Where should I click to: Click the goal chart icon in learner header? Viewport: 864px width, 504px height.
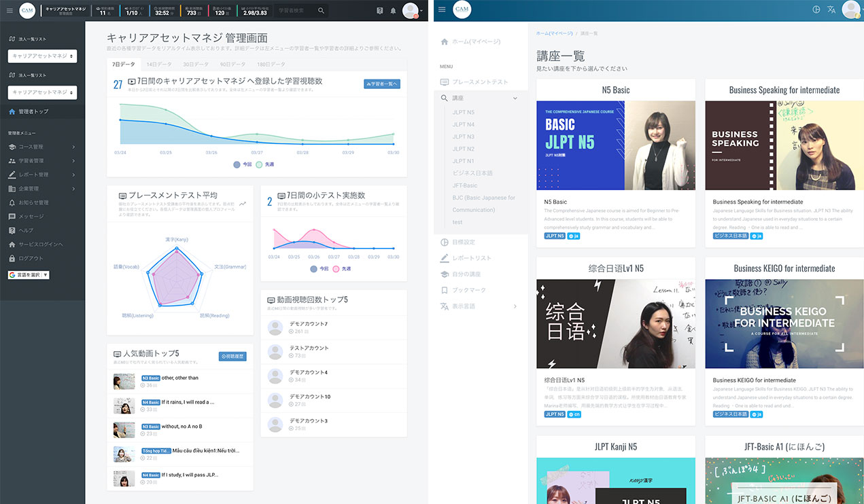(816, 10)
